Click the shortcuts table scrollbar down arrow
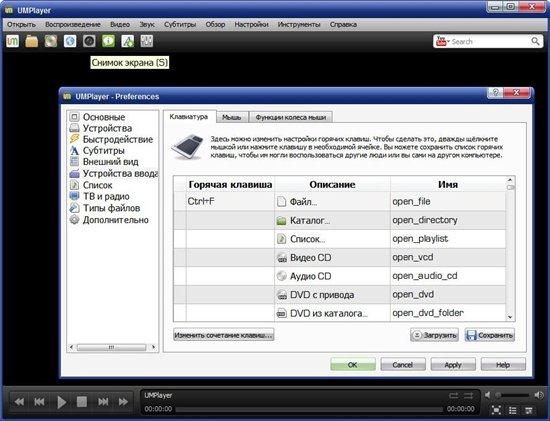 point(510,317)
